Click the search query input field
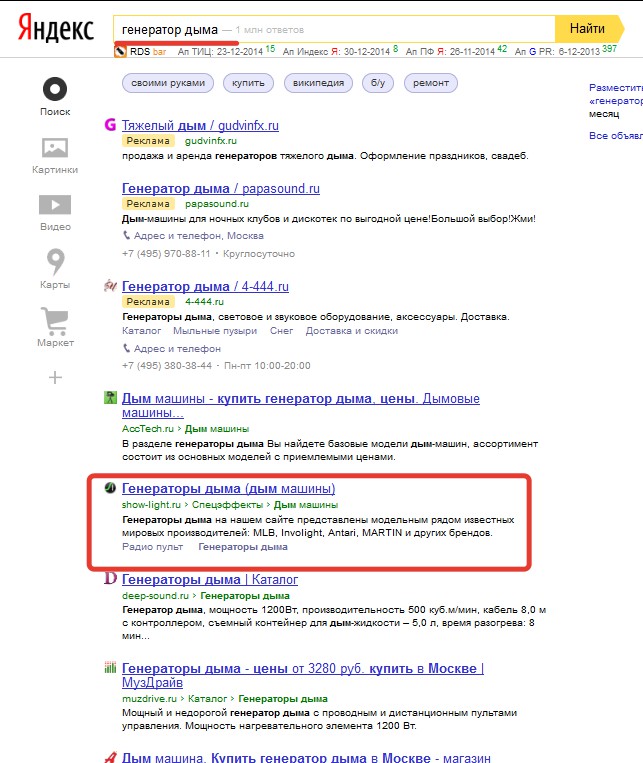 coord(334,29)
